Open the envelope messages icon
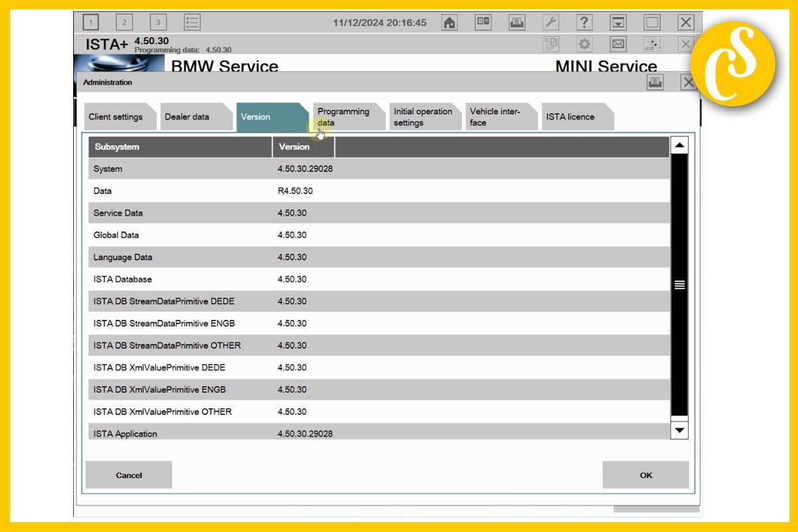 coord(617,44)
